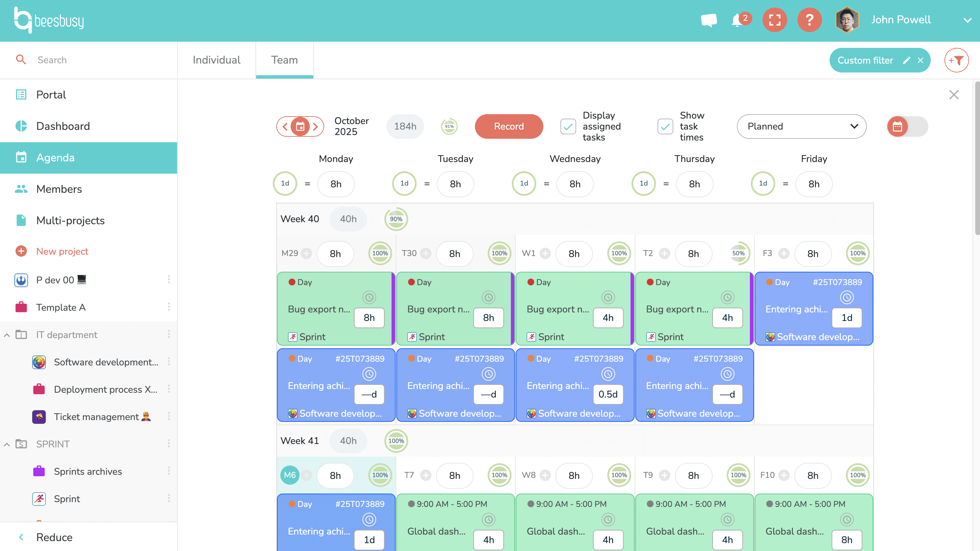This screenshot has width=980, height=551.
Task: Click the add filter funnel icon
Action: (x=956, y=60)
